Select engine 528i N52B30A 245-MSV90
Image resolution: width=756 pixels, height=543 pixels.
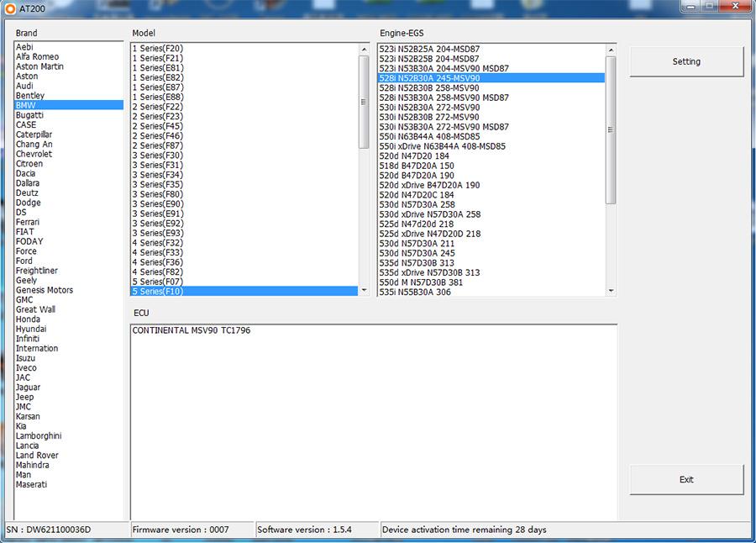pyautogui.click(x=445, y=77)
